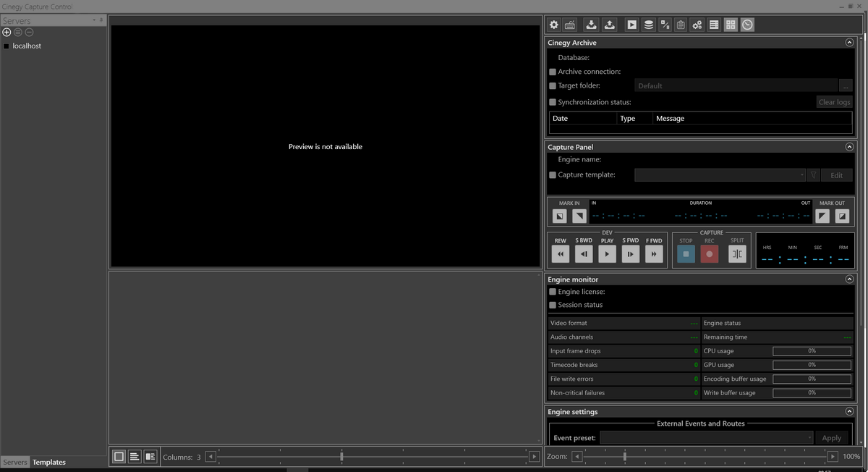Viewport: 868px width, 472px height.
Task: Click the play-in-box toolbar icon
Action: tap(631, 25)
